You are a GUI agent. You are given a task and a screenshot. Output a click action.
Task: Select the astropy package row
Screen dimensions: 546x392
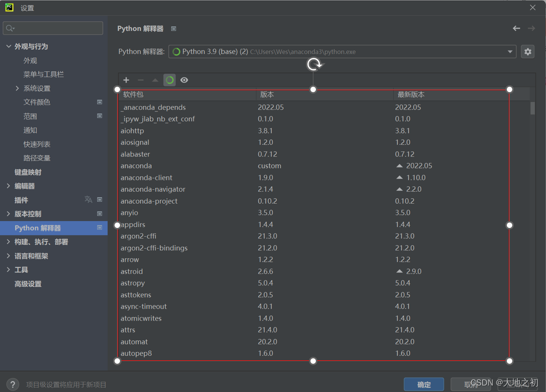point(324,283)
